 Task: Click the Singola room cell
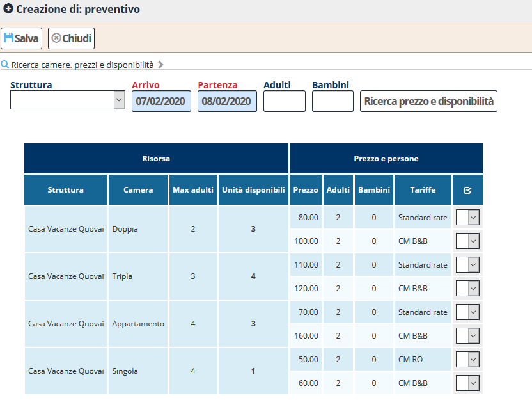click(x=138, y=371)
